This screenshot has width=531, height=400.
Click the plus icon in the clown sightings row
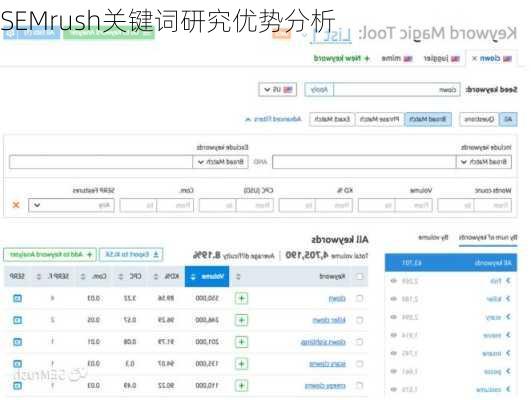(x=241, y=342)
